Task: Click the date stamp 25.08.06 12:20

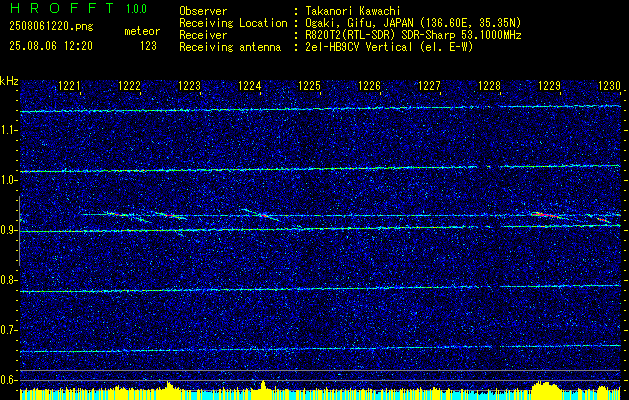Action: click(x=51, y=46)
